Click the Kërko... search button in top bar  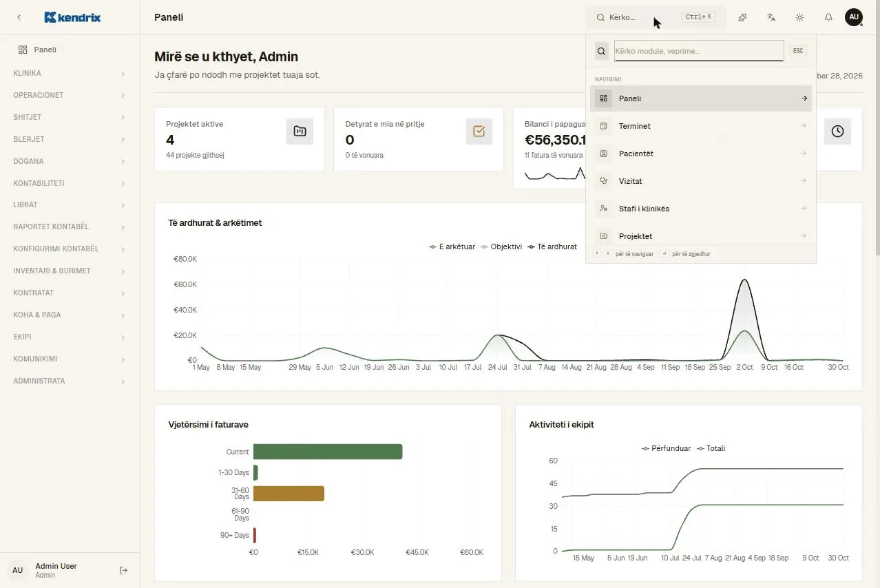[x=656, y=17]
